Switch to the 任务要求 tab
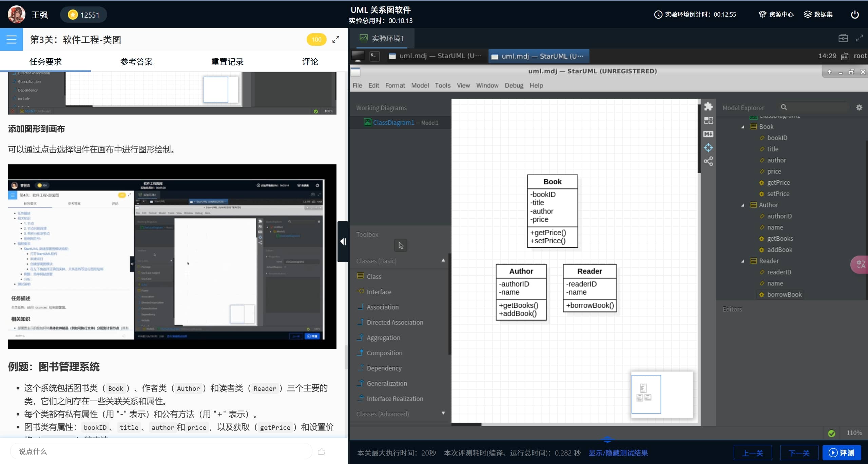This screenshot has width=868, height=464. (45, 62)
